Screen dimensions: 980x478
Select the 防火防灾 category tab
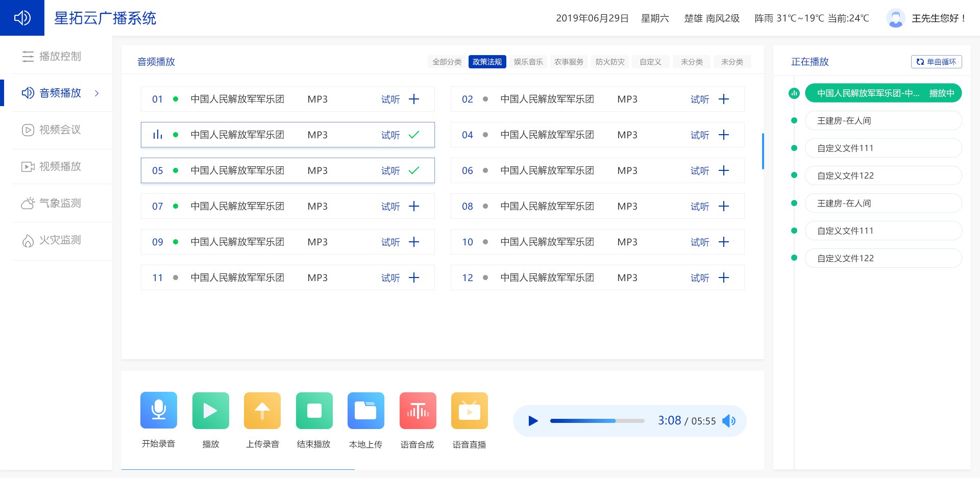[x=610, y=62]
